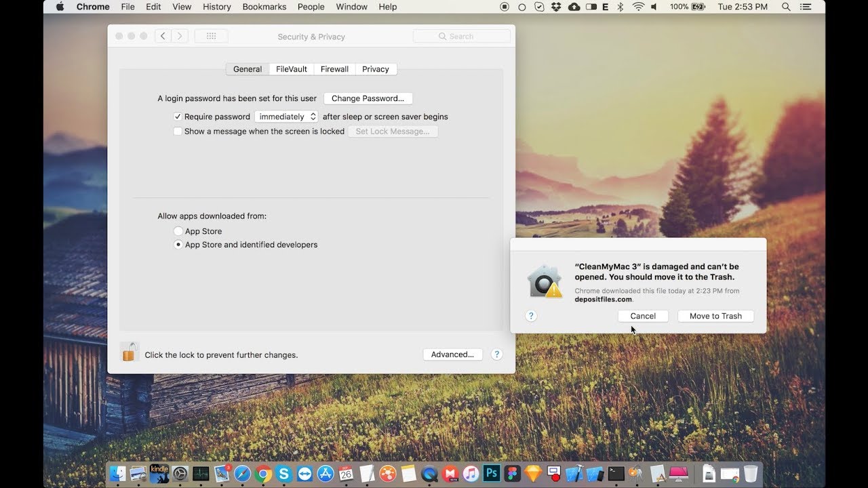This screenshot has width=868, height=488.
Task: Open Xcode from the Dock
Action: (x=574, y=474)
